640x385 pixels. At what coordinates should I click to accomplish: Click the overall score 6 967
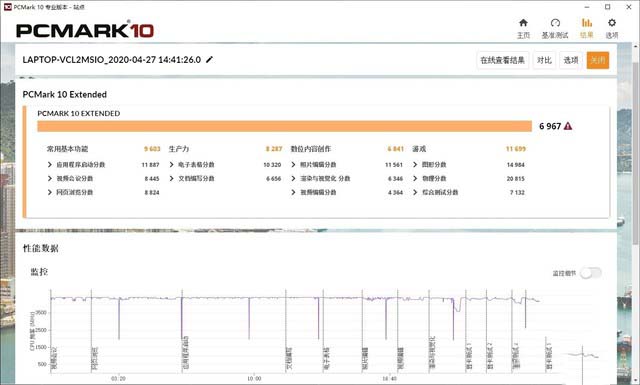[550, 126]
